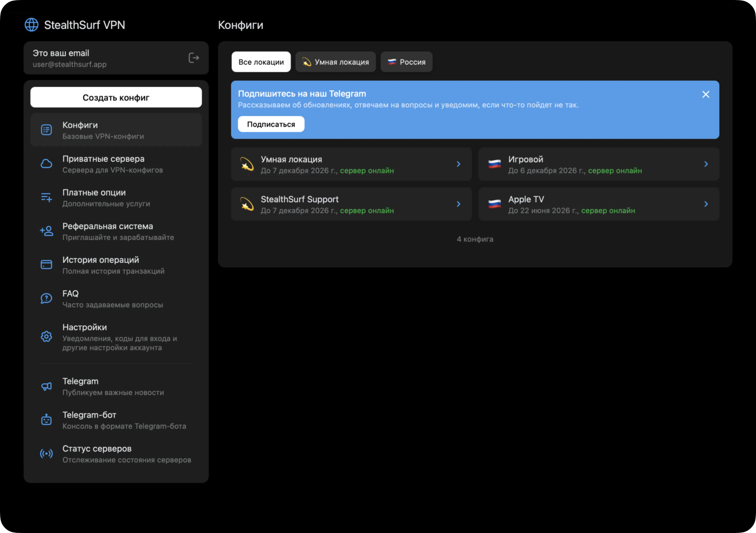Switch to Все локации filter tab
756x533 pixels.
click(261, 62)
